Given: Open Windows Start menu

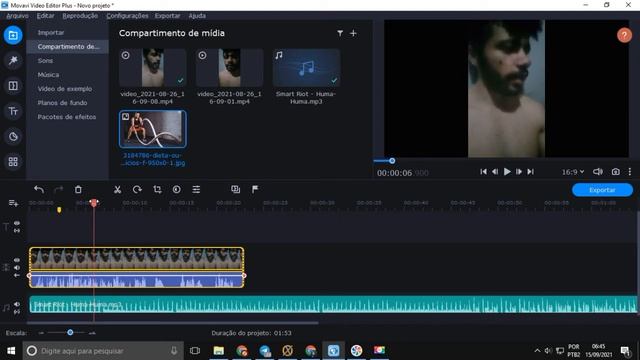Looking at the screenshot, I should point(11,351).
